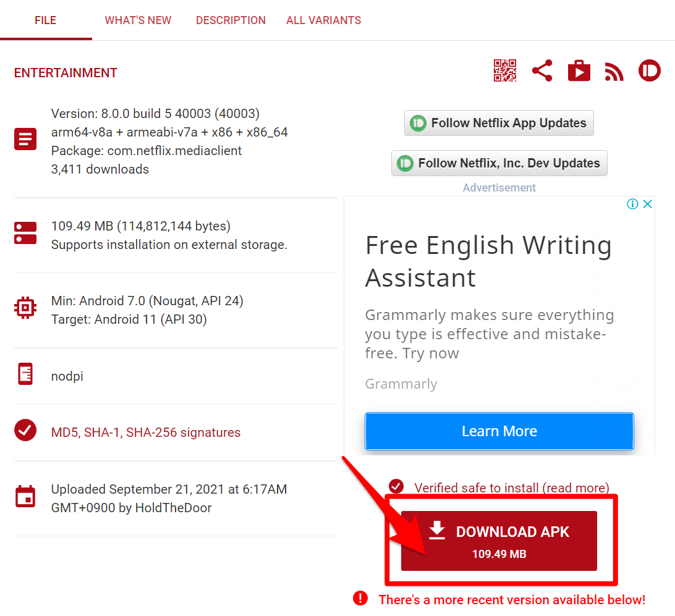This screenshot has width=675, height=616.
Task: Click the Uploaded September 21, 2021 text
Action: [169, 498]
